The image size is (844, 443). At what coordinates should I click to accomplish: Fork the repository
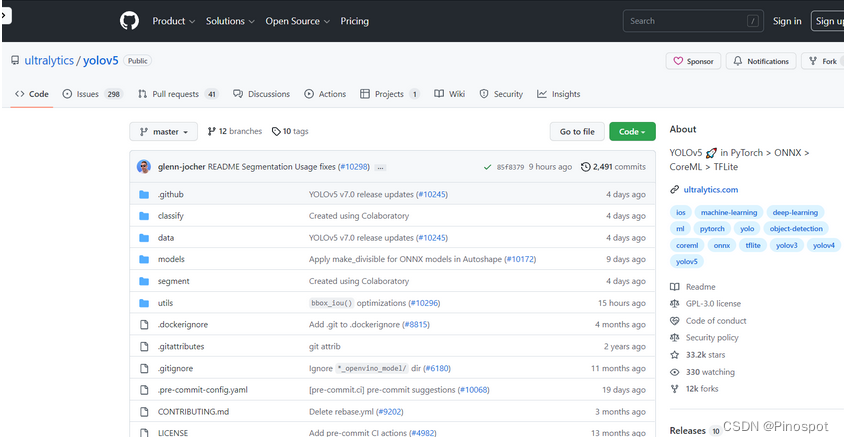[824, 61]
